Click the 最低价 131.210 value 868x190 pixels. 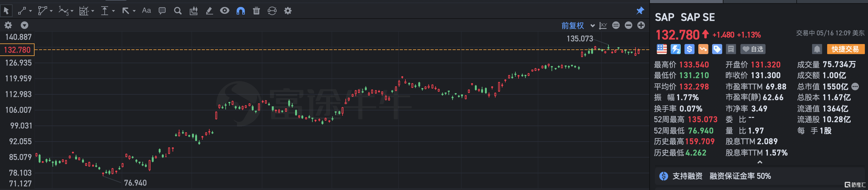point(694,75)
